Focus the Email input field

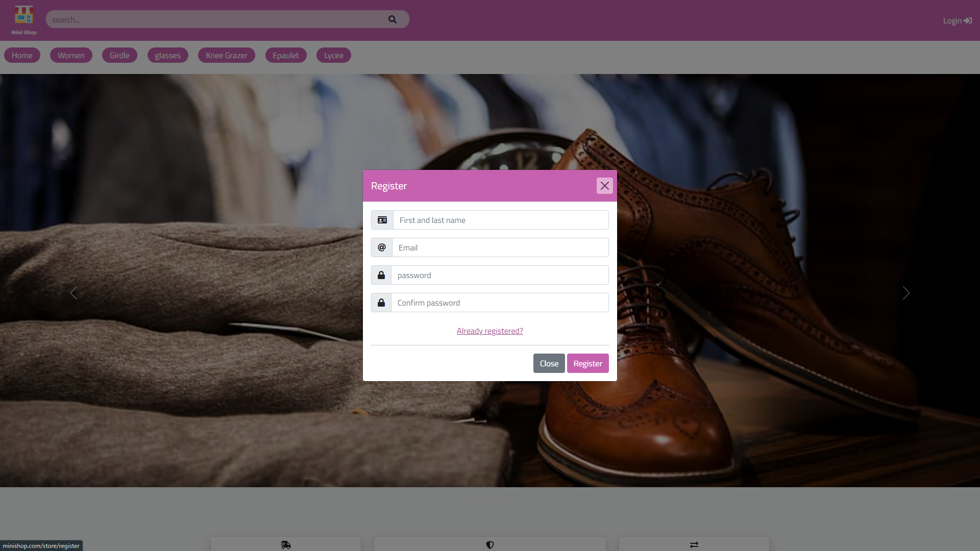pos(500,247)
